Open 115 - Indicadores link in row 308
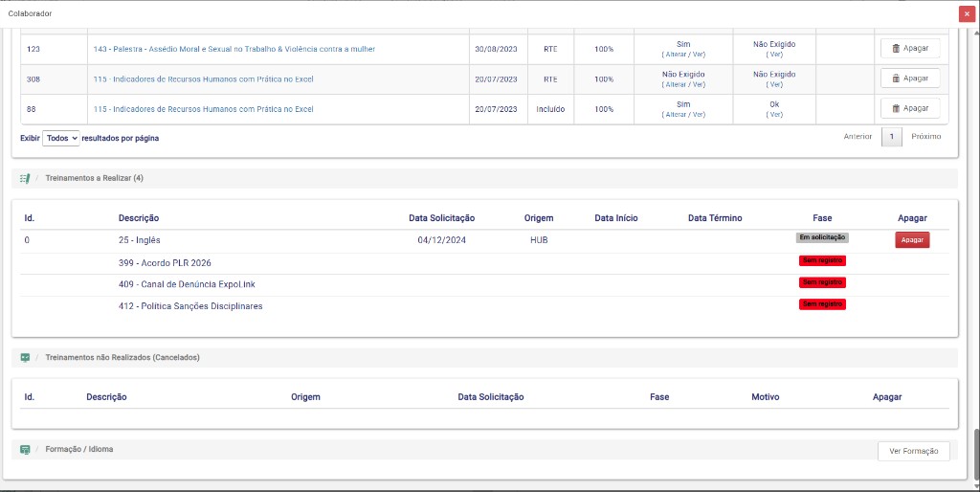The width and height of the screenshot is (980, 492). [203, 78]
